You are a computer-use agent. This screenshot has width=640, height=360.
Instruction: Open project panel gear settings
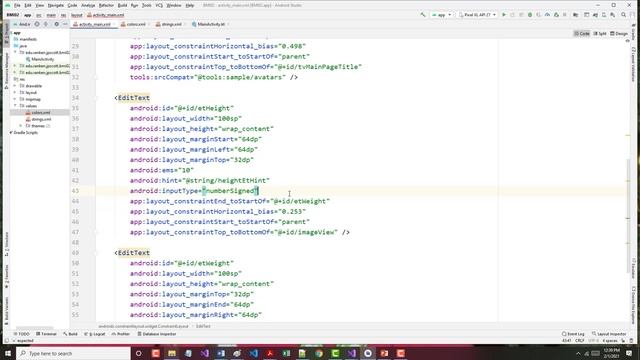click(56, 24)
